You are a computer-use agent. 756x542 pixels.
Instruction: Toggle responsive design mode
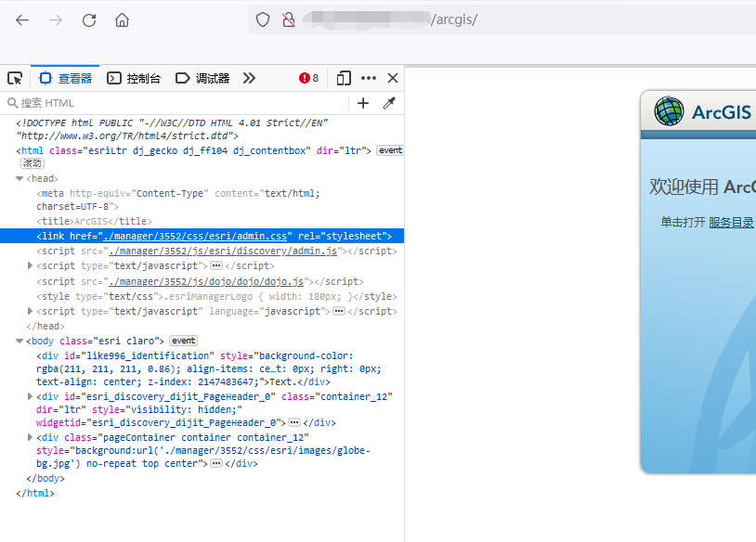tap(344, 78)
